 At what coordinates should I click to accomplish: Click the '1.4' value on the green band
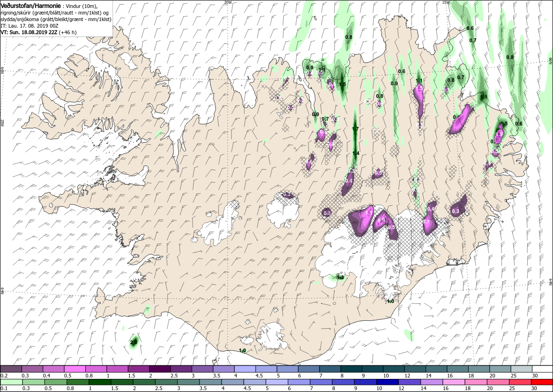point(356,153)
